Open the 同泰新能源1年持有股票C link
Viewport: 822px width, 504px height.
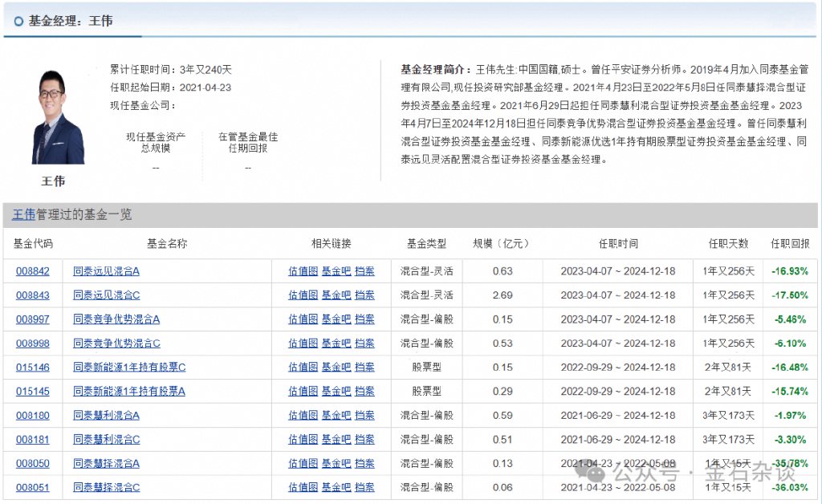click(129, 368)
